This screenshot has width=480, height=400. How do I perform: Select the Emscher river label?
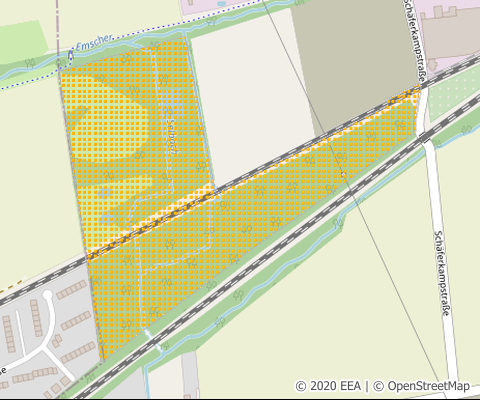(x=93, y=42)
